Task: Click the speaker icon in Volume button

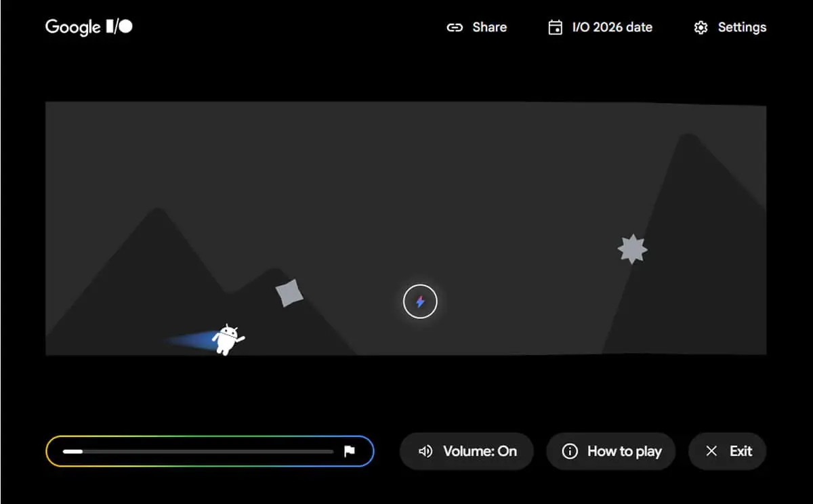Action: tap(425, 451)
